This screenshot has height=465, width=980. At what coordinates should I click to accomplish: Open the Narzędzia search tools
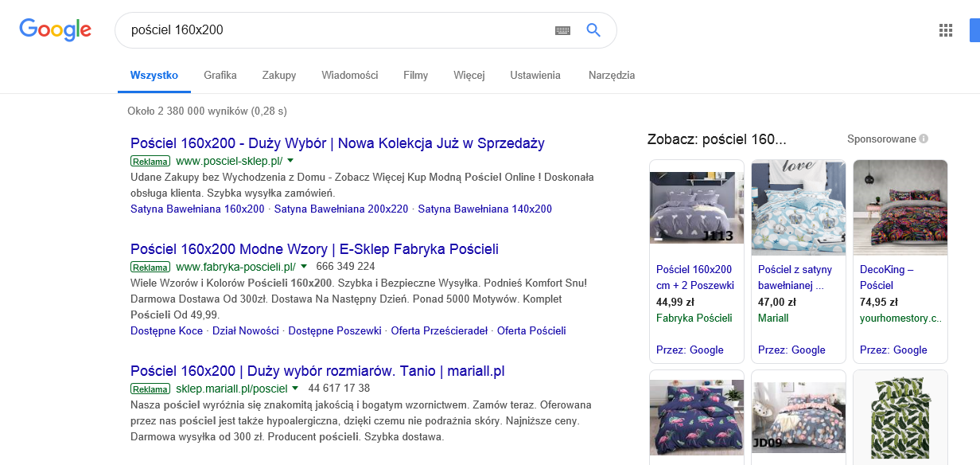click(612, 76)
